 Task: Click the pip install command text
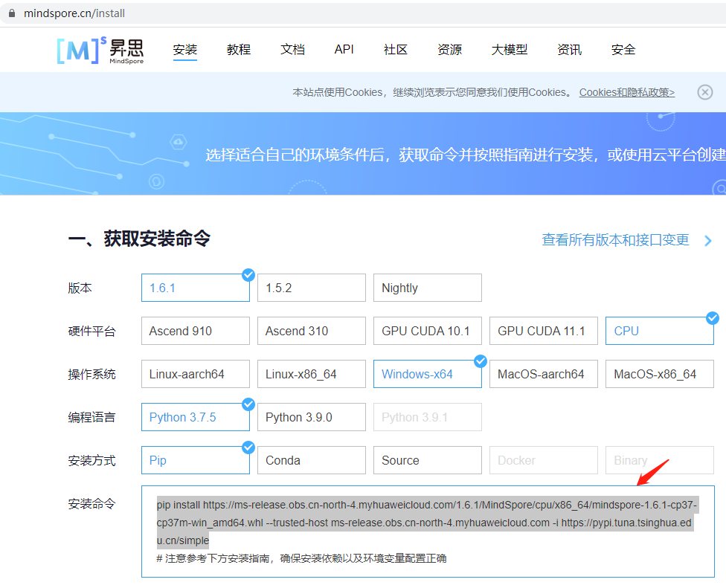coord(427,523)
